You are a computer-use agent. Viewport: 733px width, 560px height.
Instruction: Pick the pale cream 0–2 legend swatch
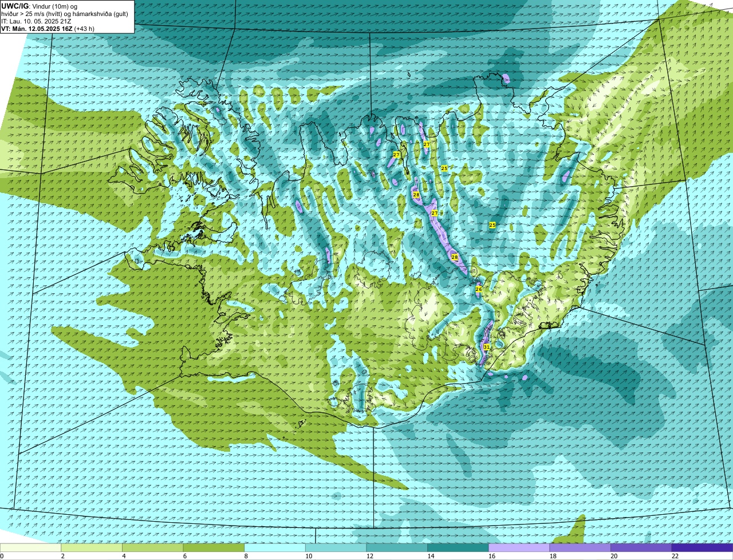click(x=30, y=547)
